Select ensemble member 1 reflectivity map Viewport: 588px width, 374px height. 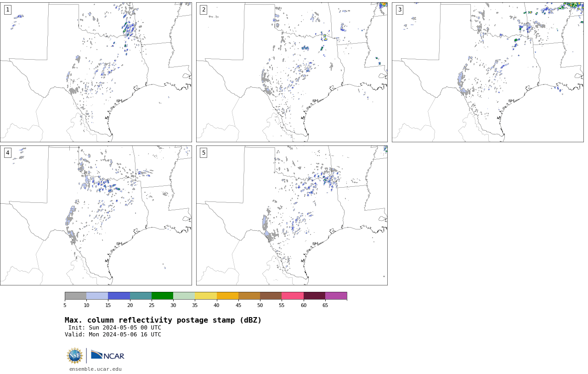[96, 72]
